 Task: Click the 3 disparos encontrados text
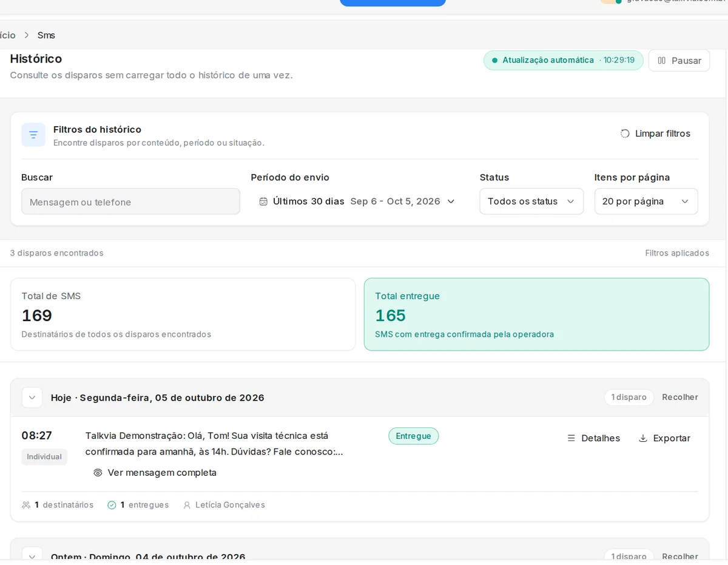(x=56, y=253)
